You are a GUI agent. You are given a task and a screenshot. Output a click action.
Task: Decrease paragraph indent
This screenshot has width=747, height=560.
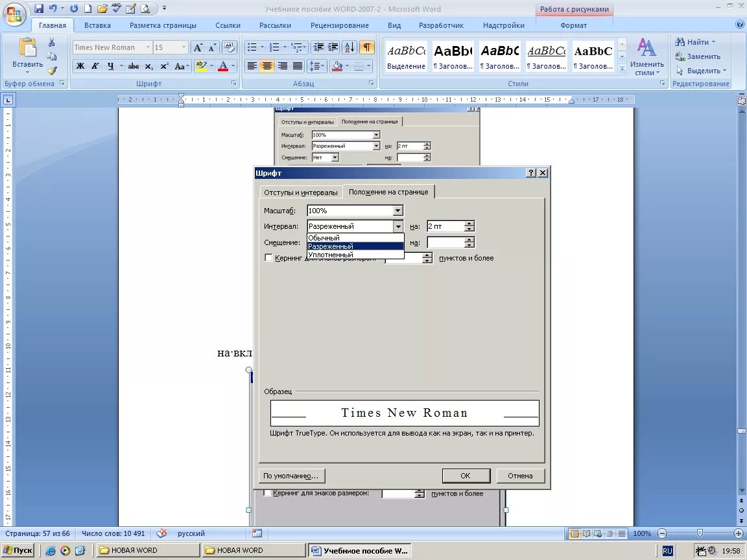pos(318,47)
